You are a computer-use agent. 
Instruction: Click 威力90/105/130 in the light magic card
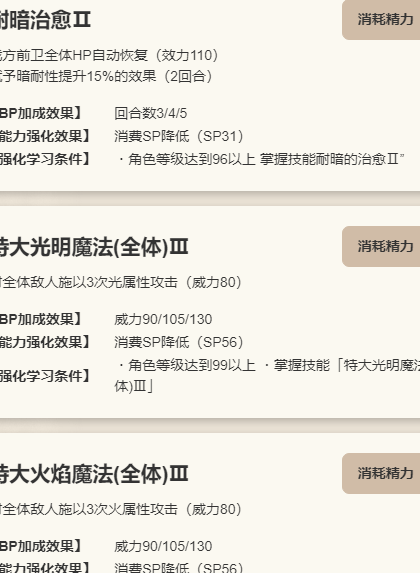[x=163, y=319]
